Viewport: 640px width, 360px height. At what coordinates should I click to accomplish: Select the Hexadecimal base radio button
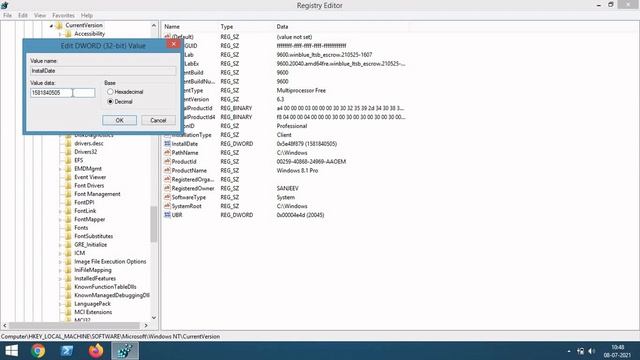point(110,92)
